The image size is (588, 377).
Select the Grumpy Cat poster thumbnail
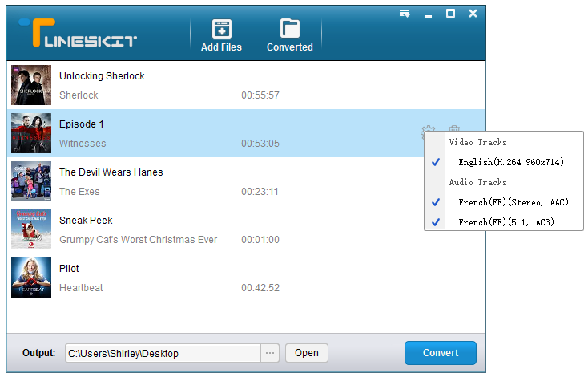pyautogui.click(x=31, y=229)
